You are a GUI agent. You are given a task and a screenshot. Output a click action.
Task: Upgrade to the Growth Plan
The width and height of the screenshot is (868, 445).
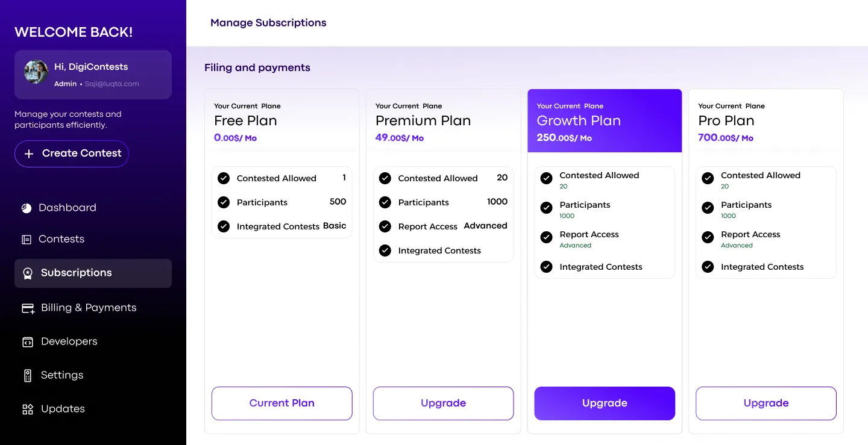(x=605, y=403)
